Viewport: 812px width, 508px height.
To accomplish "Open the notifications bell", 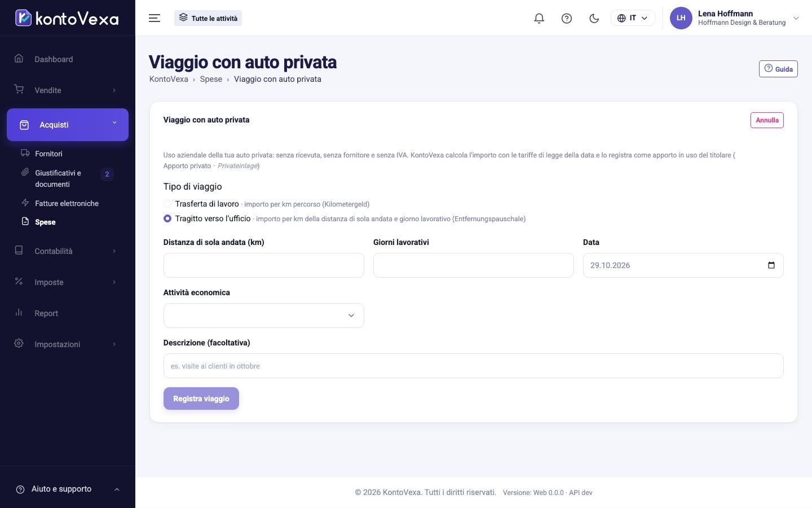I will [539, 18].
